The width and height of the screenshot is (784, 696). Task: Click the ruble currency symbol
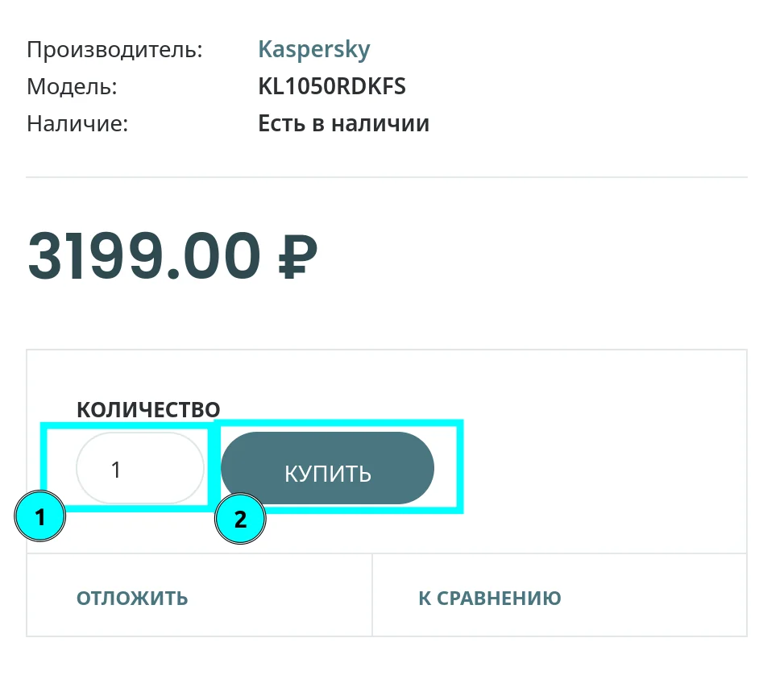pos(297,258)
